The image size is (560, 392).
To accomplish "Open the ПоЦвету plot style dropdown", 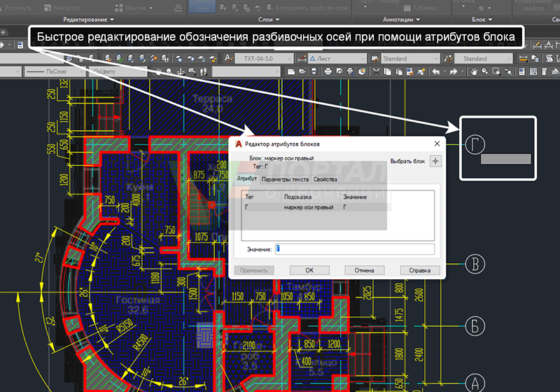I will coord(118,72).
